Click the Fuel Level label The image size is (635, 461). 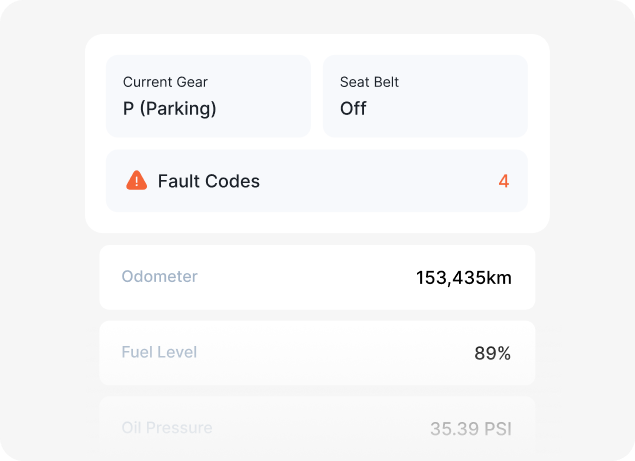coord(159,352)
